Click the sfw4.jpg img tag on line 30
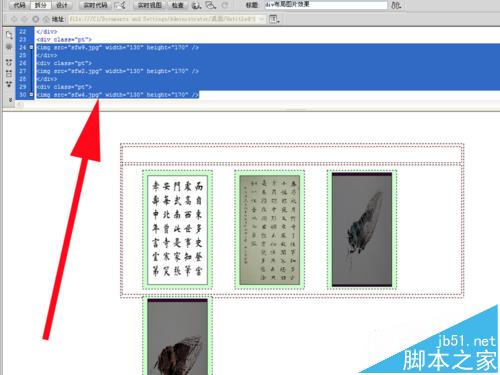Screen dimensions: 500x375 click(118, 95)
